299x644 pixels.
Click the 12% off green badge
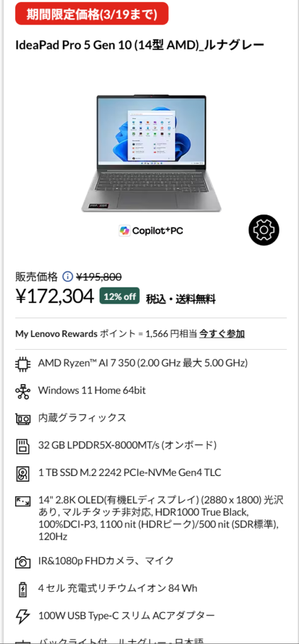tap(120, 297)
